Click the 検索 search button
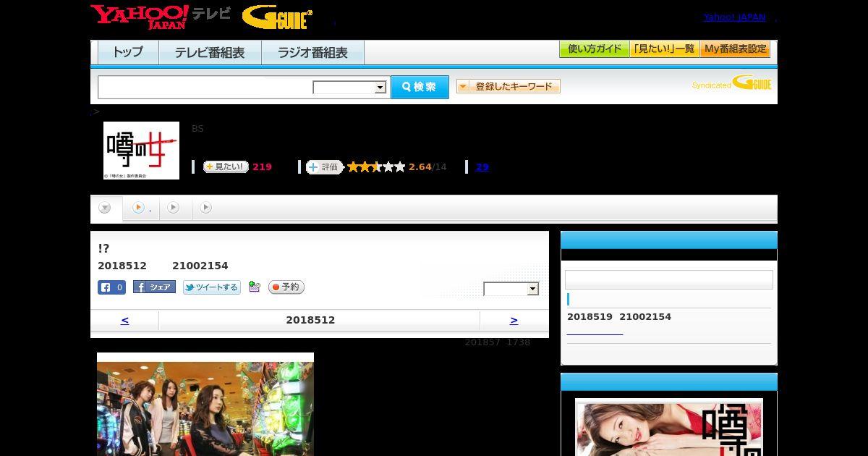 tap(420, 87)
